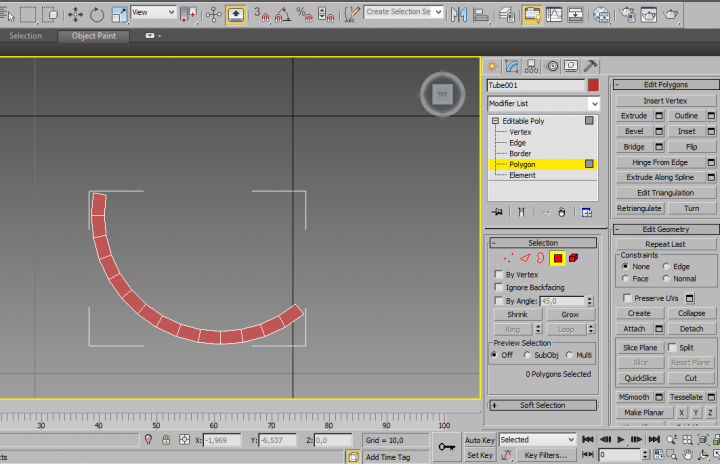Open the Modifier List dropdown
The height and width of the screenshot is (464, 720).
click(543, 104)
